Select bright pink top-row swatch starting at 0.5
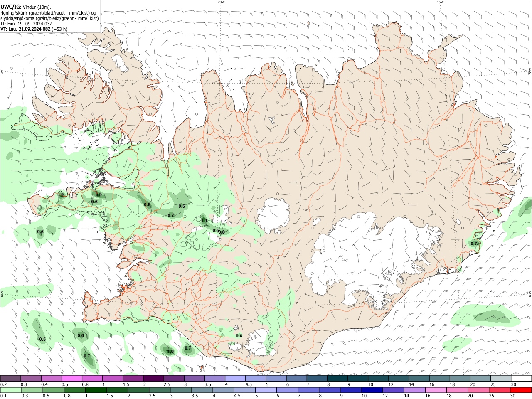532x399 pixels. (72, 378)
